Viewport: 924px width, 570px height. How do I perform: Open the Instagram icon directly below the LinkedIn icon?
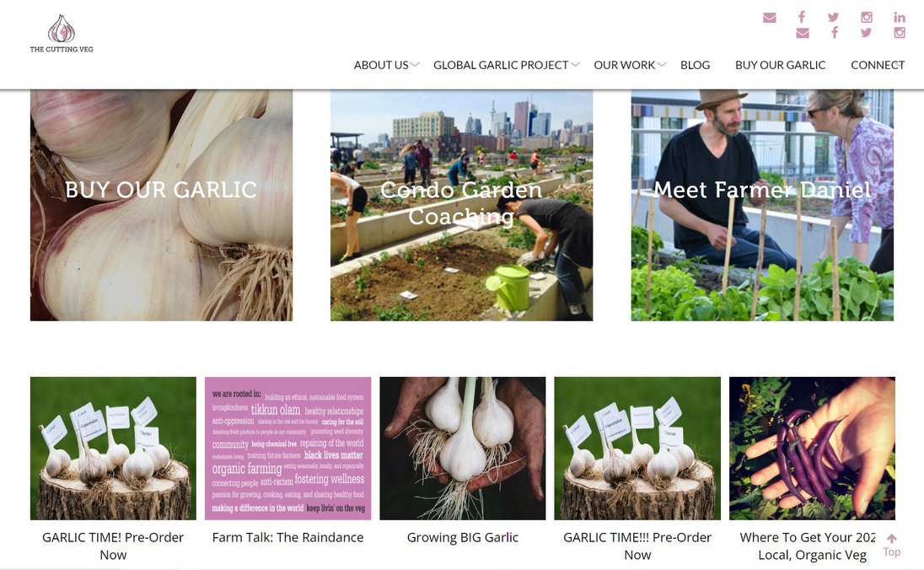[900, 32]
